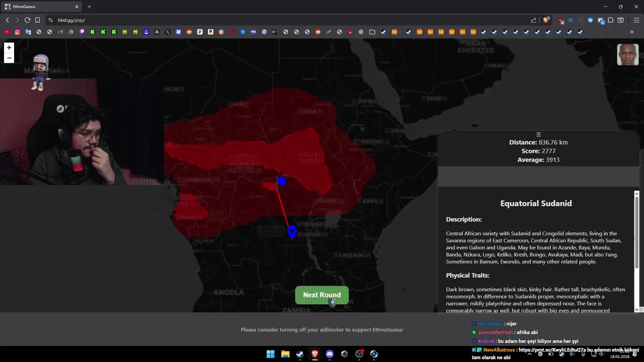
Task: Open Steam from taskbar
Action: [300, 354]
